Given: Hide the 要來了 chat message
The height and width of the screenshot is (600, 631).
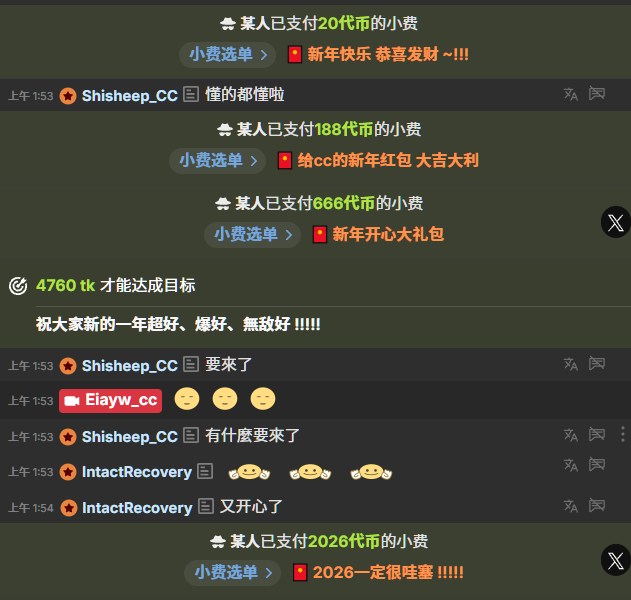Looking at the screenshot, I should [x=597, y=363].
